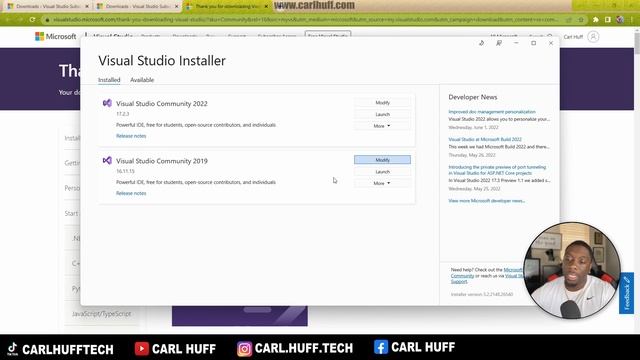Click the Visual Studio Community 2019 product icon
The width and height of the screenshot is (640, 360).
107,160
